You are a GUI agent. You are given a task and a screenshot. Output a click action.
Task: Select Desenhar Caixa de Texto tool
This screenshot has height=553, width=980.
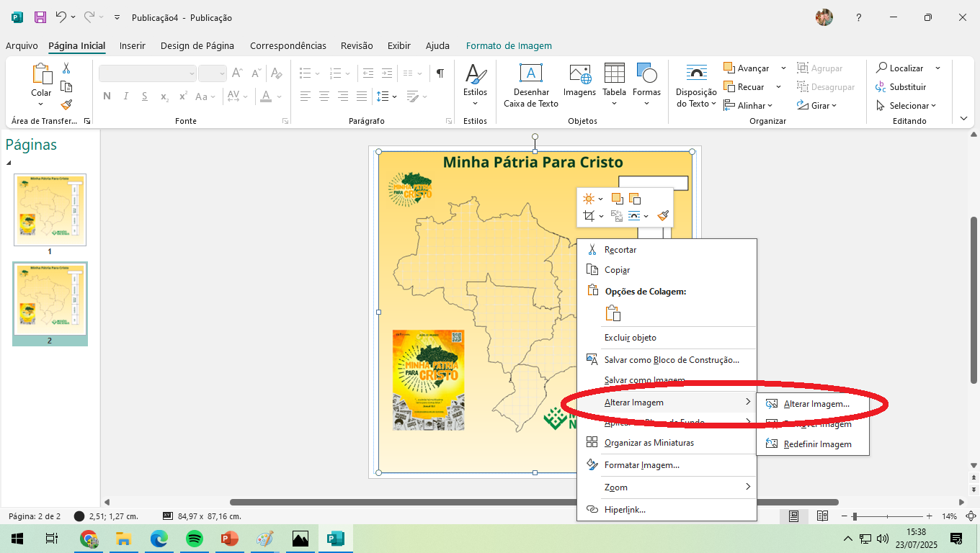tap(531, 85)
